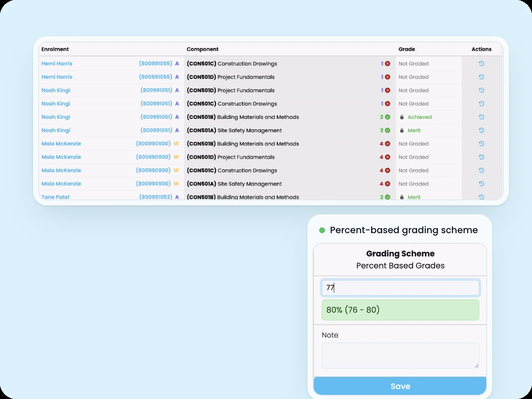Screen dimensions: 532x399
Task: Click Merit grade on Noah Kingi Site Safety row
Action: pos(414,131)
